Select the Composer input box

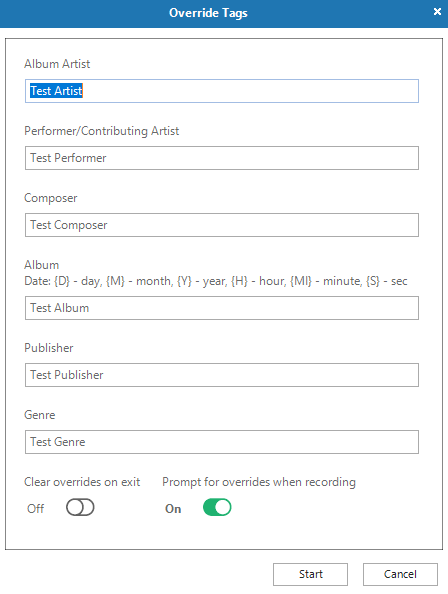(x=222, y=225)
